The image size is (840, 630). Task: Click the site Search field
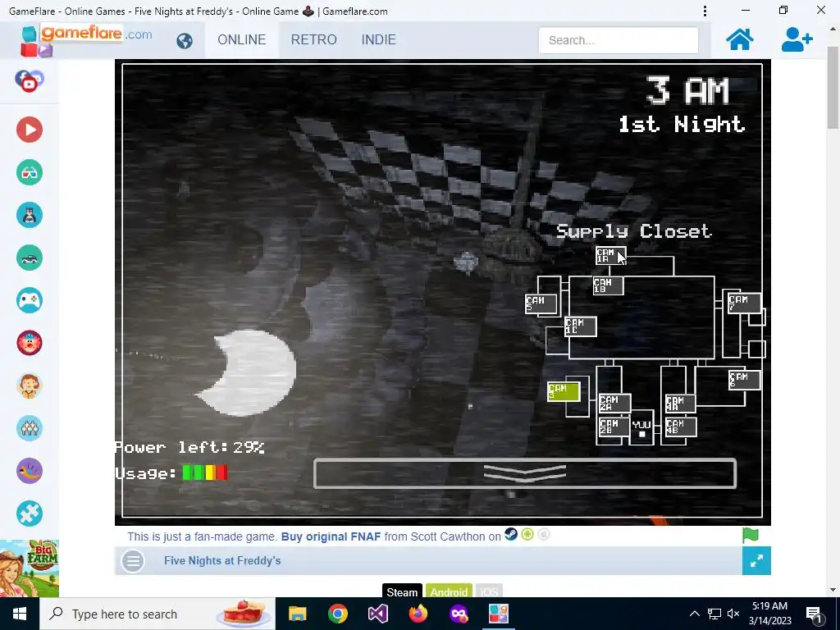click(619, 40)
